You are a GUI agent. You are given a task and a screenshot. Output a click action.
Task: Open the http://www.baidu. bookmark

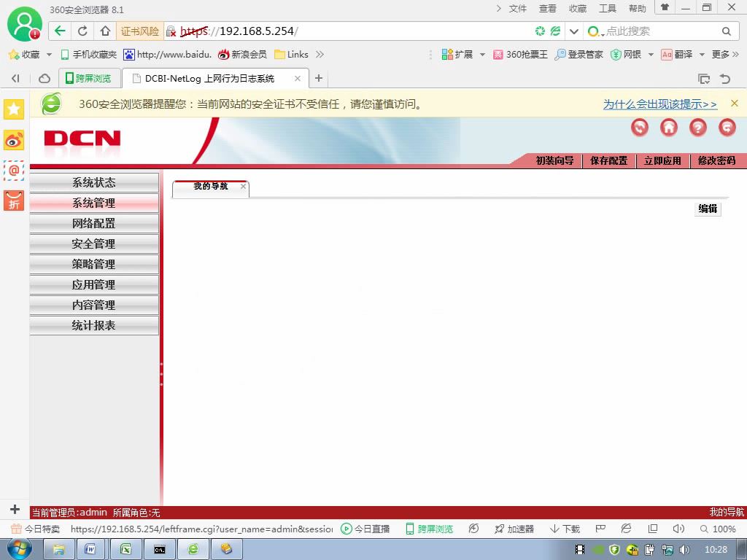(x=167, y=54)
